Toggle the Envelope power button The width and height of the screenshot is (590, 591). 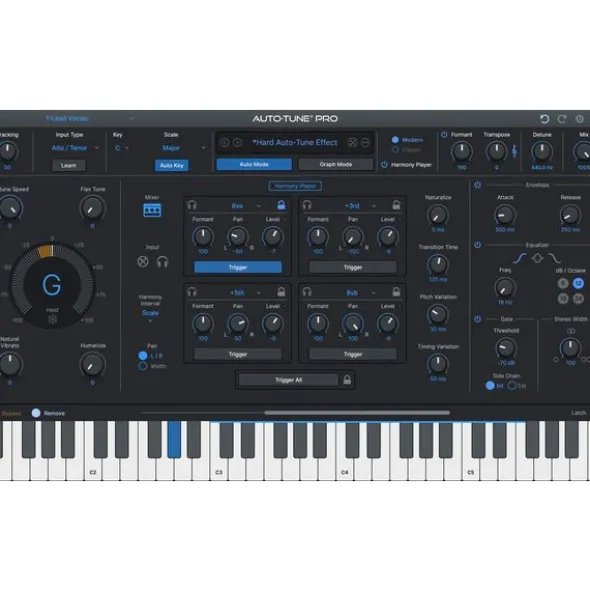coord(478,185)
